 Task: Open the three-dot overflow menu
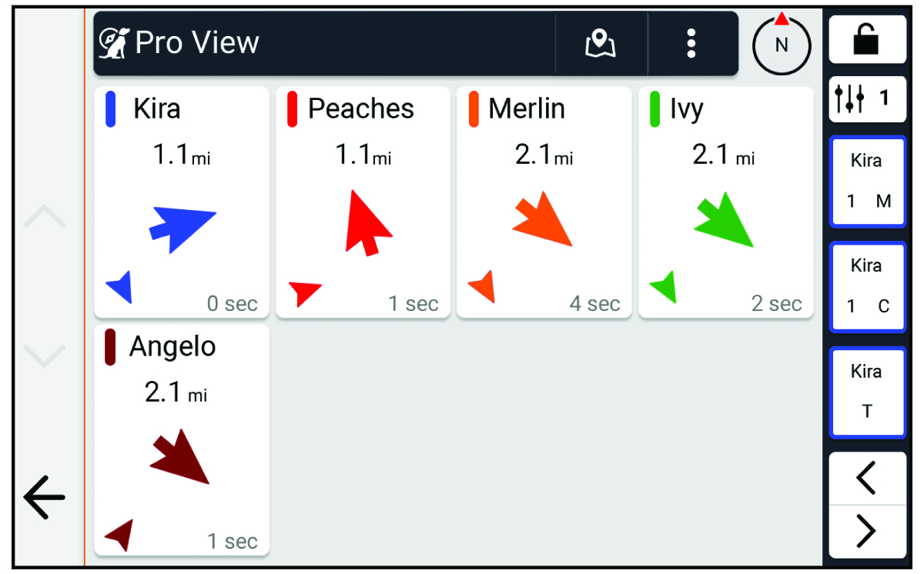(x=691, y=45)
